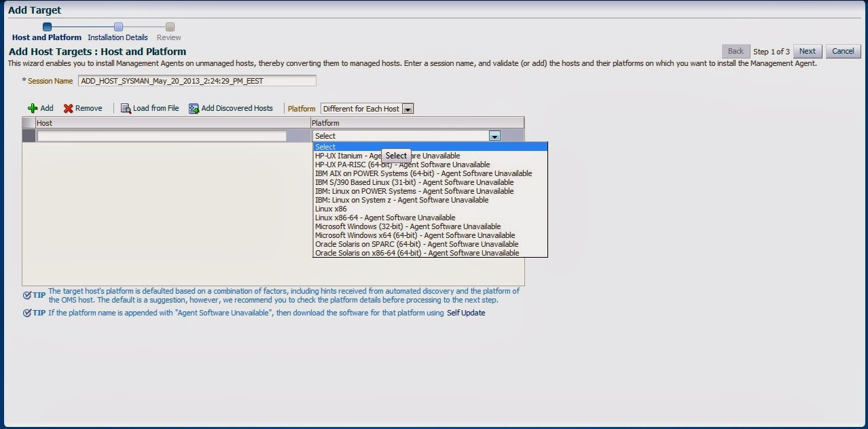868x429 pixels.
Task: Click the Host and Platform step marker
Action: tap(47, 27)
